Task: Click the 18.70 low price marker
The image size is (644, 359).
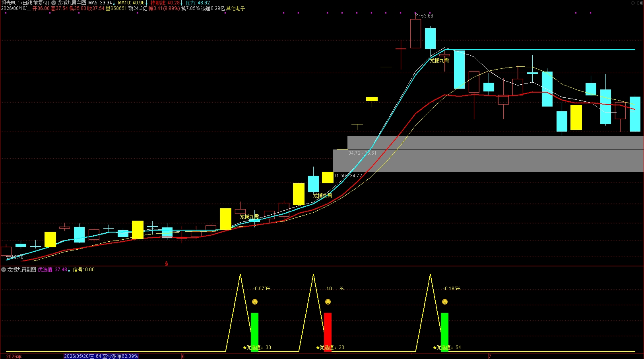Action: click(15, 257)
